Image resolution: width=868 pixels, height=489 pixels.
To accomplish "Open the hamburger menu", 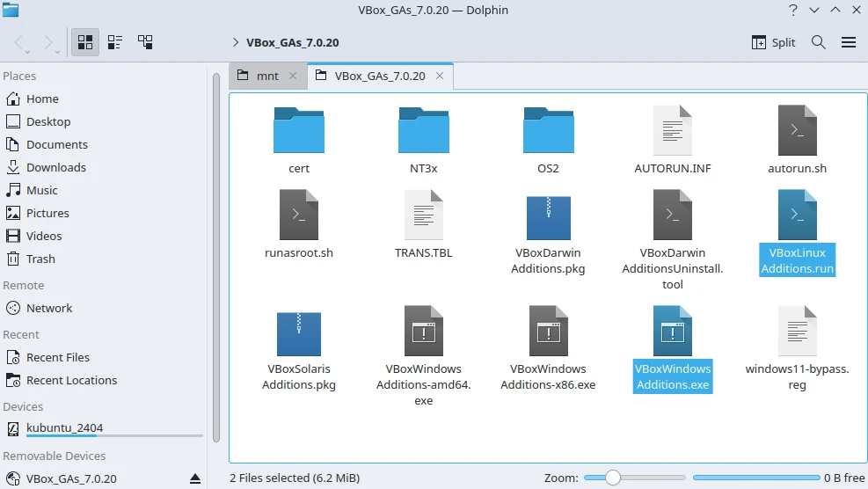I will coord(849,42).
